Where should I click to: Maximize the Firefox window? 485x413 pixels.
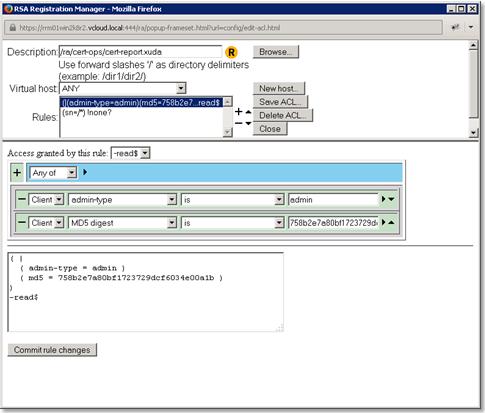[461, 9]
